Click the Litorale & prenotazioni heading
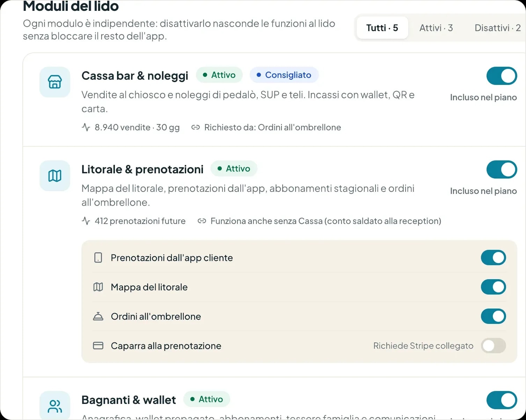 click(143, 169)
